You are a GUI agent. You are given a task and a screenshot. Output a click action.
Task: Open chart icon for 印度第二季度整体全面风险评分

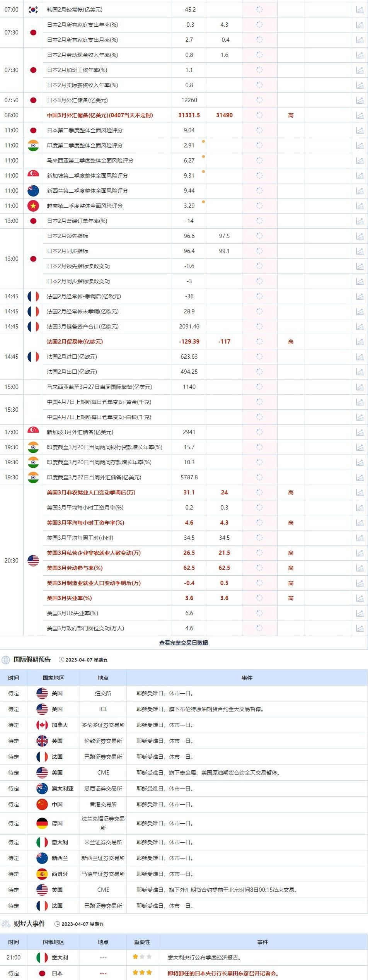point(359,145)
